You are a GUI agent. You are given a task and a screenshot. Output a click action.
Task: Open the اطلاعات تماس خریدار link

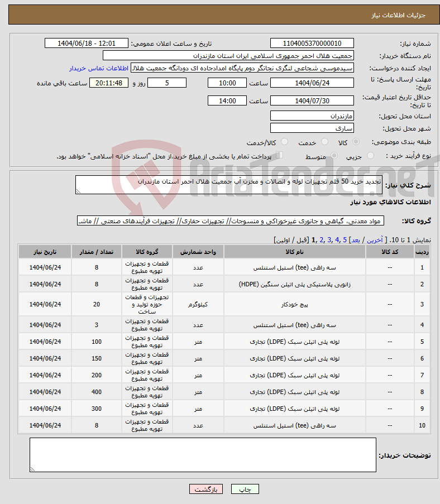(x=99, y=68)
